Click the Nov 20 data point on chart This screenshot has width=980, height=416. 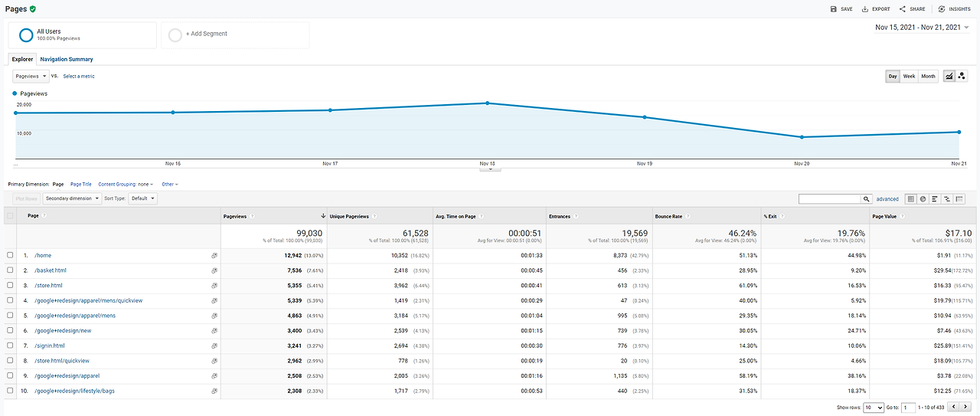click(802, 137)
